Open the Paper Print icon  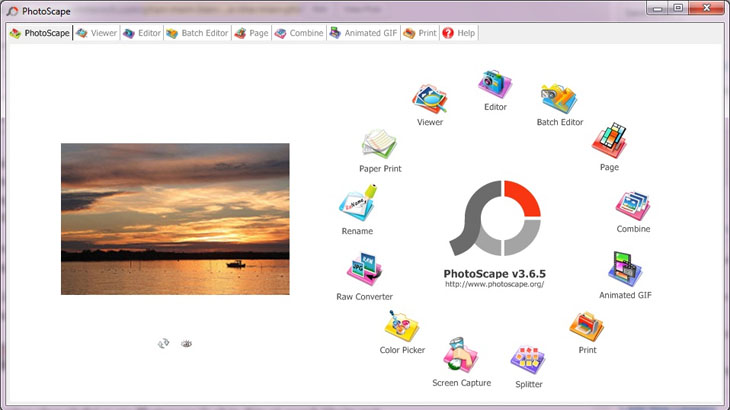coord(379,144)
